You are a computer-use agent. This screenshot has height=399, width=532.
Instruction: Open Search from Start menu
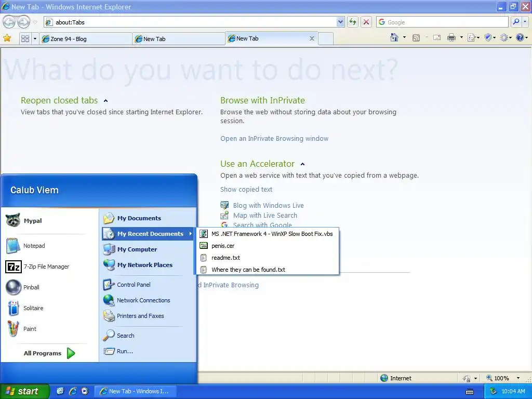[148, 336]
